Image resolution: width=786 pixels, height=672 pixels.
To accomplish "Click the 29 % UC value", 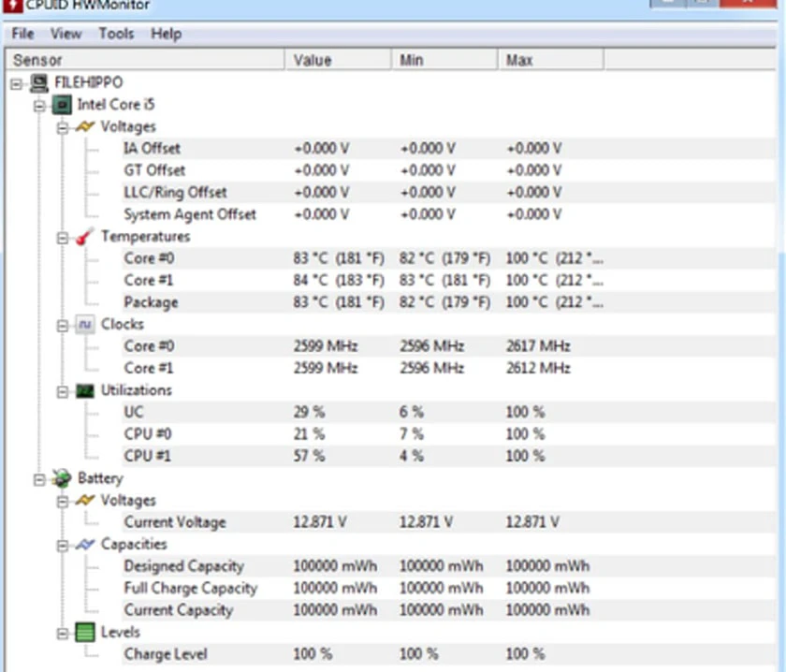I will pyautogui.click(x=309, y=412).
